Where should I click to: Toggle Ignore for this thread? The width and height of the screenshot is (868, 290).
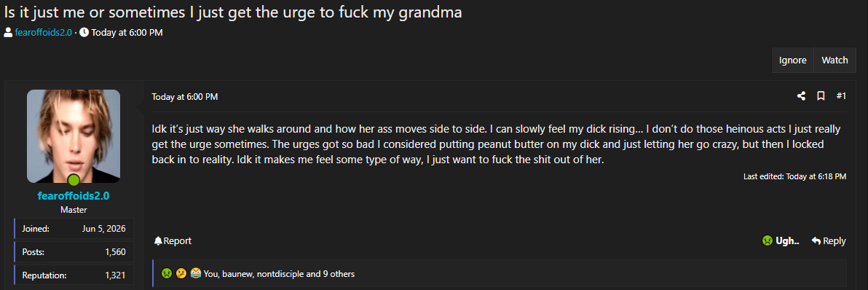tap(793, 60)
